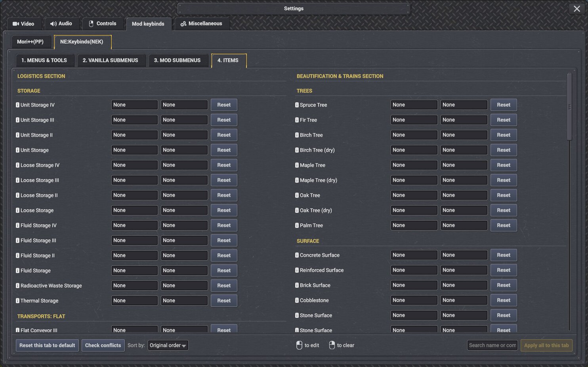Screen dimensions: 588x367
Task: Click the info icon beside Palm Tree
Action: coord(297,226)
